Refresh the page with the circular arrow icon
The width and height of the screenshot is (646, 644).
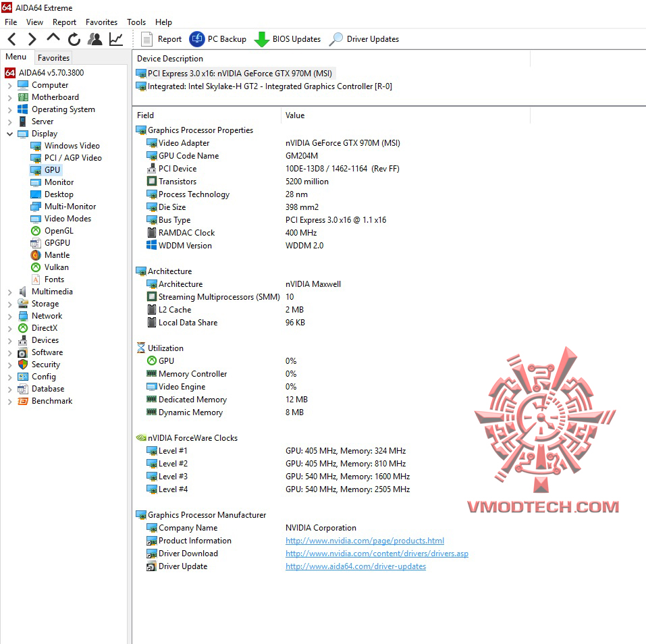74,39
